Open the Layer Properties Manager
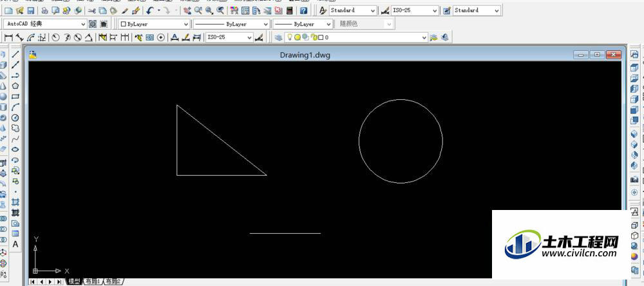Viewport: 644px width, 286px height. tap(279, 37)
